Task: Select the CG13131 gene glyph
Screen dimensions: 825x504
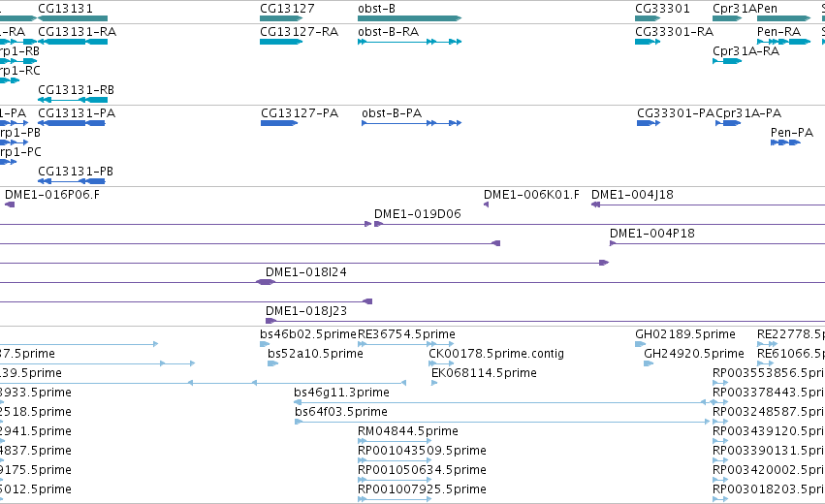Action: tap(73, 18)
